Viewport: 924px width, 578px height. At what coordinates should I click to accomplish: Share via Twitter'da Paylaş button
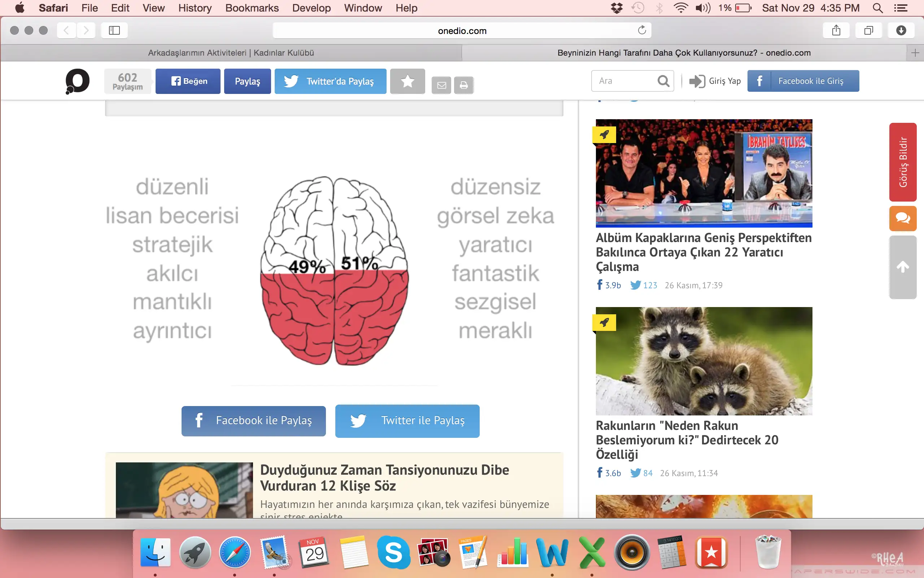330,81
